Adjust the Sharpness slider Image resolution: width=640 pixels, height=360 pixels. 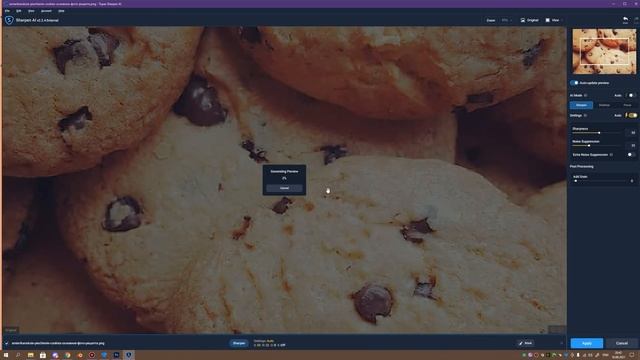(x=597, y=133)
